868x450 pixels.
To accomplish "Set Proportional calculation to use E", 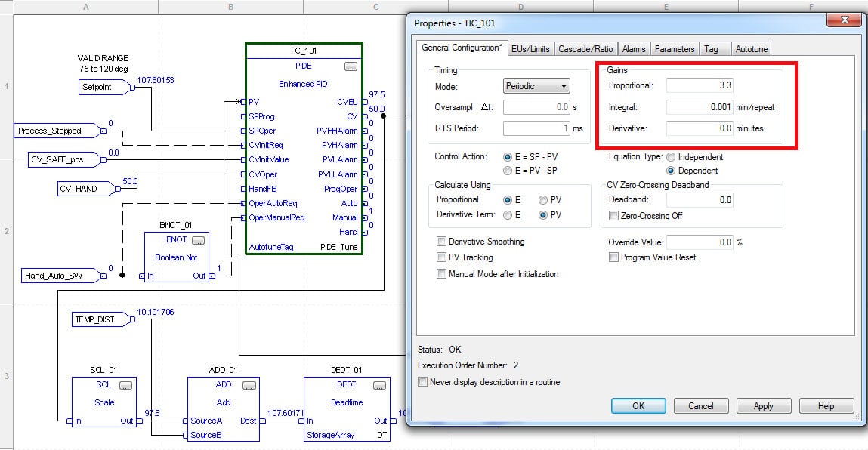I will click(507, 200).
